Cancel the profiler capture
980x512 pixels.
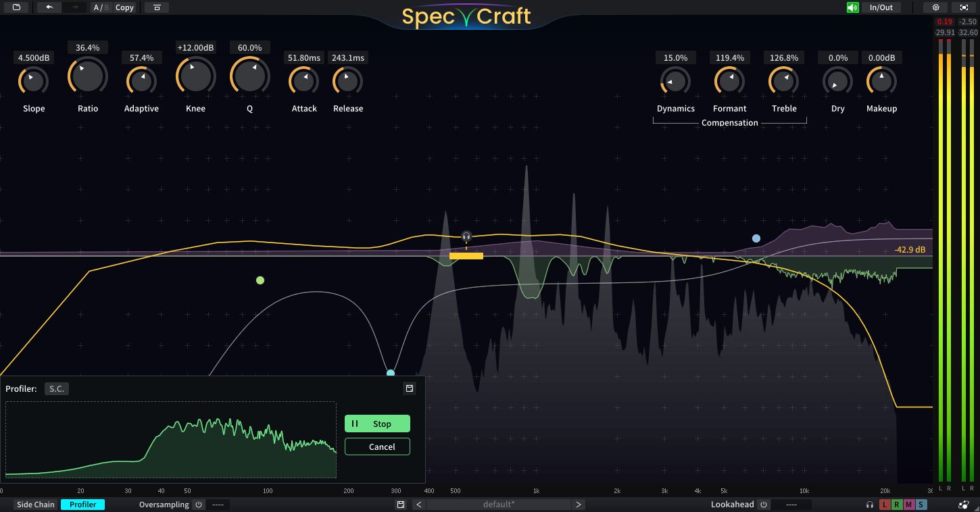coord(377,446)
